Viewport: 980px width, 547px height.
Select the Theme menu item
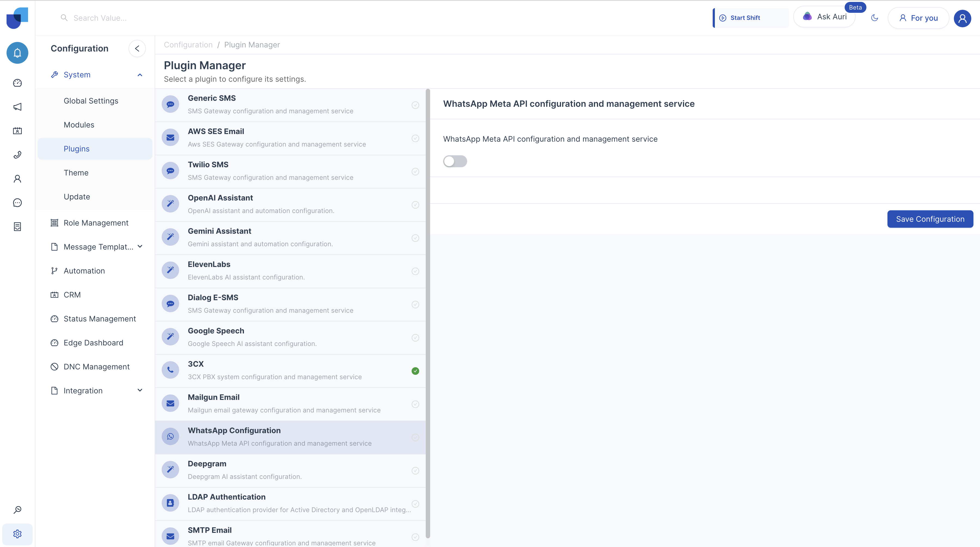[x=76, y=173]
